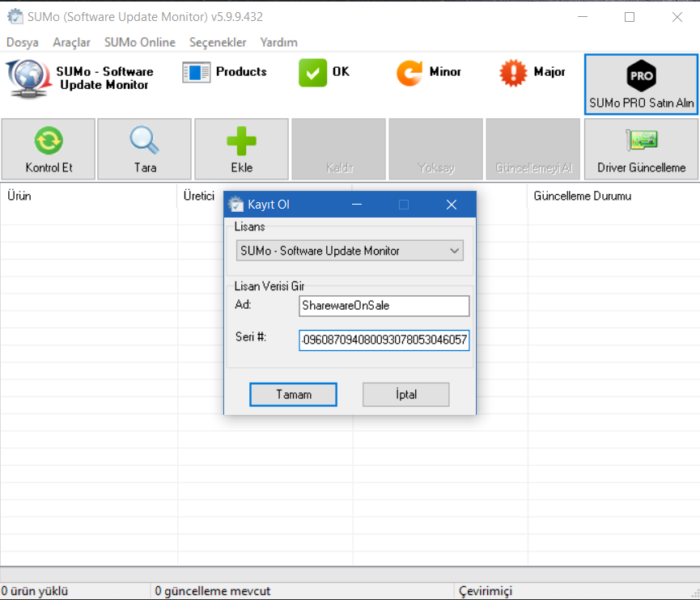Viewport: 700px width, 600px height.
Task: Click the green OK checkmark icon
Action: (x=312, y=72)
